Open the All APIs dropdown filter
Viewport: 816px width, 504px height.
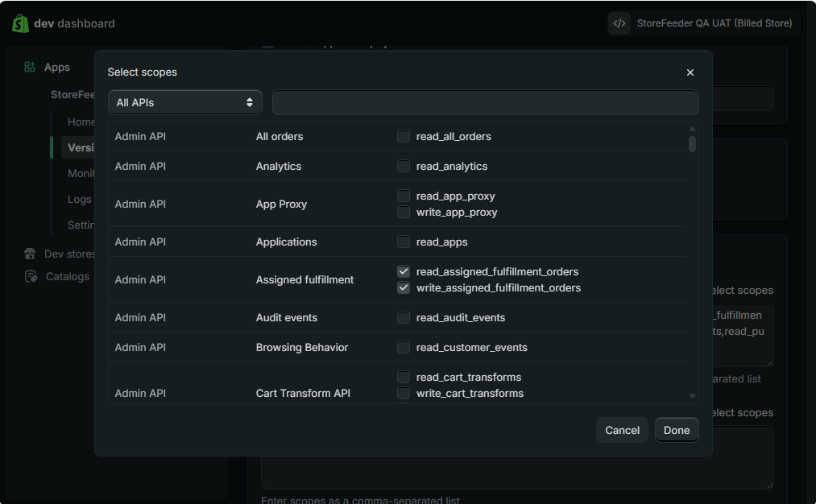tap(184, 102)
